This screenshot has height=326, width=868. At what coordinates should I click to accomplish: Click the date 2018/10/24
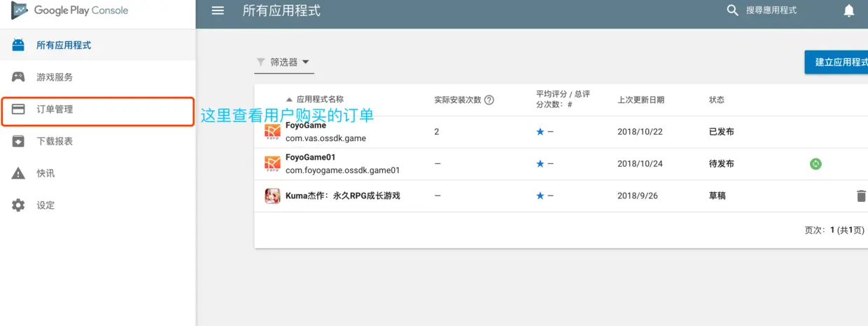pyautogui.click(x=640, y=164)
